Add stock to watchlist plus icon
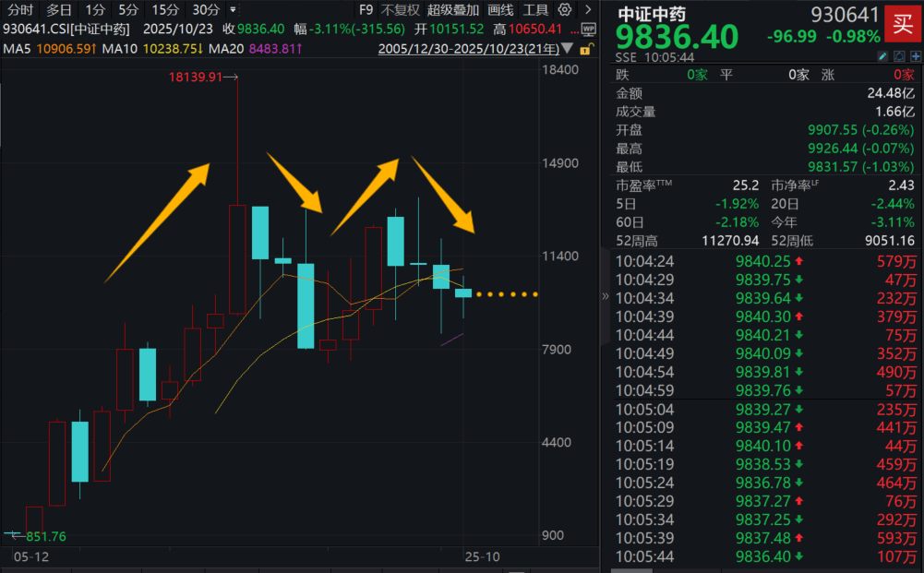 [x=915, y=56]
